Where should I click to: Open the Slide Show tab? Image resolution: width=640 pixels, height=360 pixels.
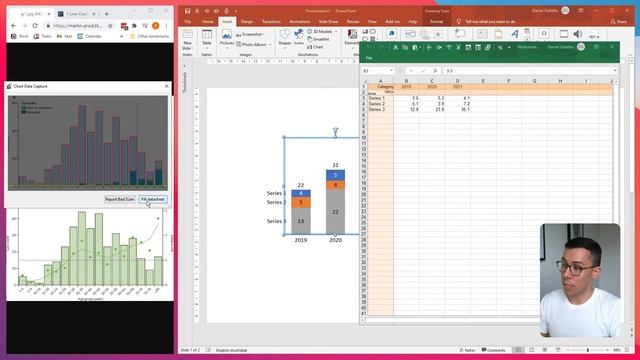328,21
